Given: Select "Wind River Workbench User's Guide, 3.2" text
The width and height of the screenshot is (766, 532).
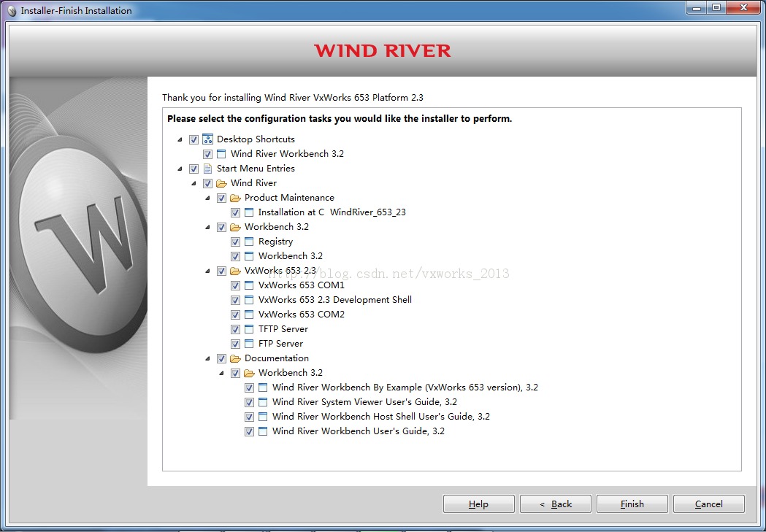Looking at the screenshot, I should pos(359,431).
